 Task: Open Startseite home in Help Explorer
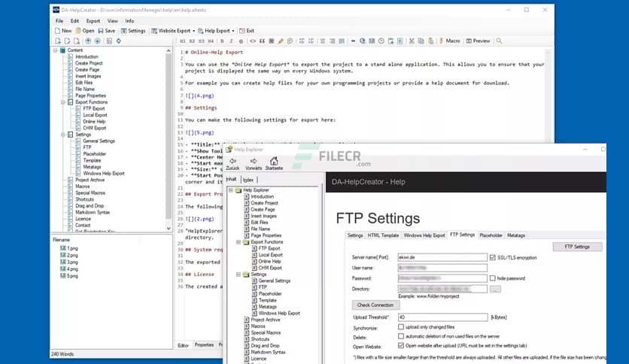(274, 164)
